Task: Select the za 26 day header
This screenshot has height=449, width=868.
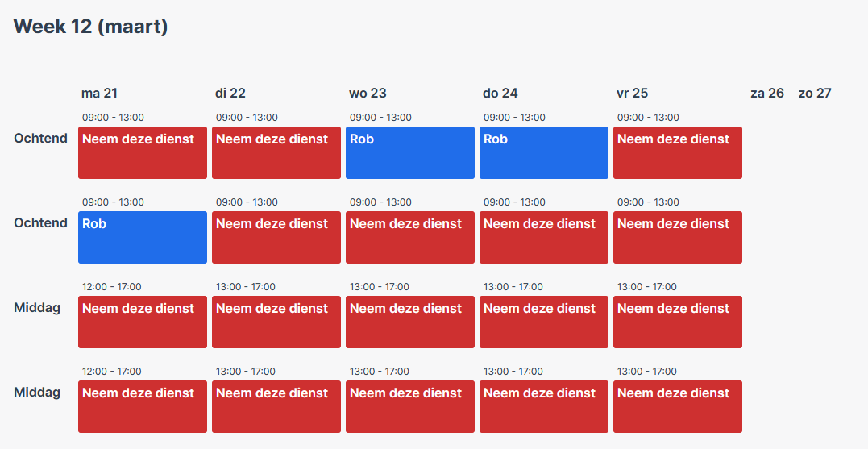Action: coord(767,93)
